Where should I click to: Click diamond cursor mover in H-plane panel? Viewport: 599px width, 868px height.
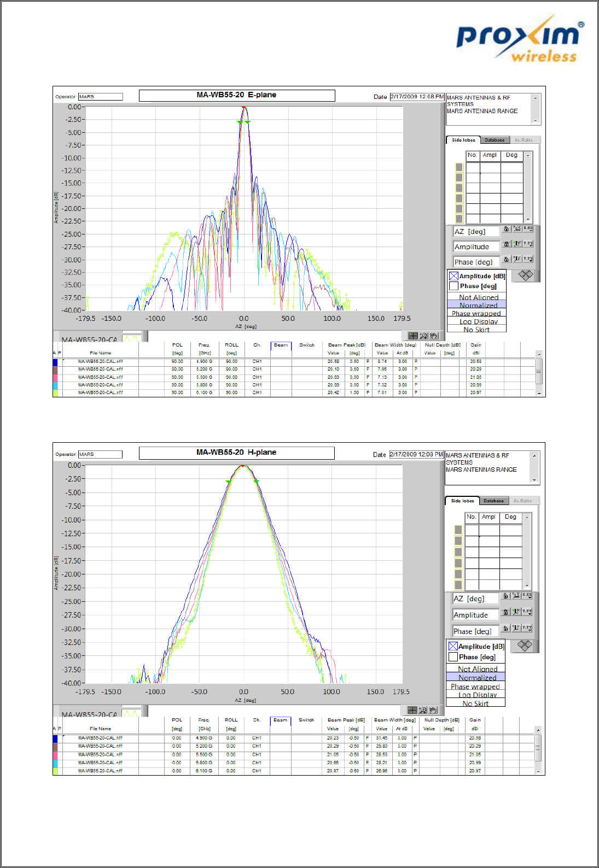point(525,646)
